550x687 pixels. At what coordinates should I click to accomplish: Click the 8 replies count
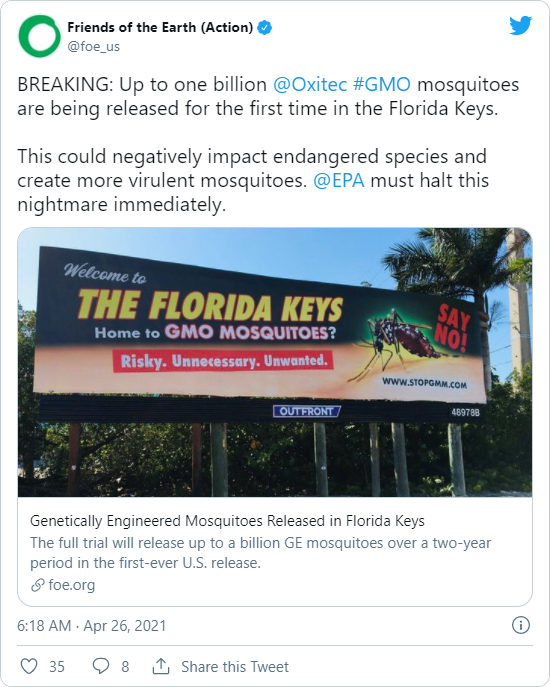pos(125,667)
